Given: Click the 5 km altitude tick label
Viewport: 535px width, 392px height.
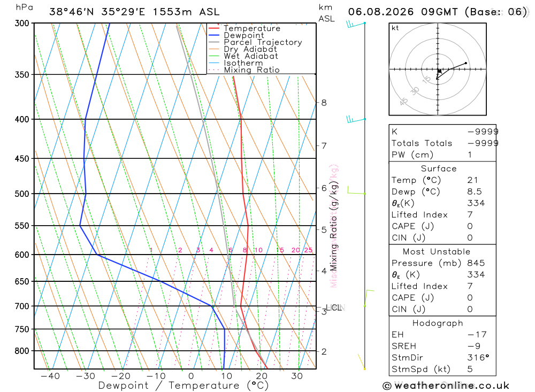Looking at the screenshot, I should [324, 229].
